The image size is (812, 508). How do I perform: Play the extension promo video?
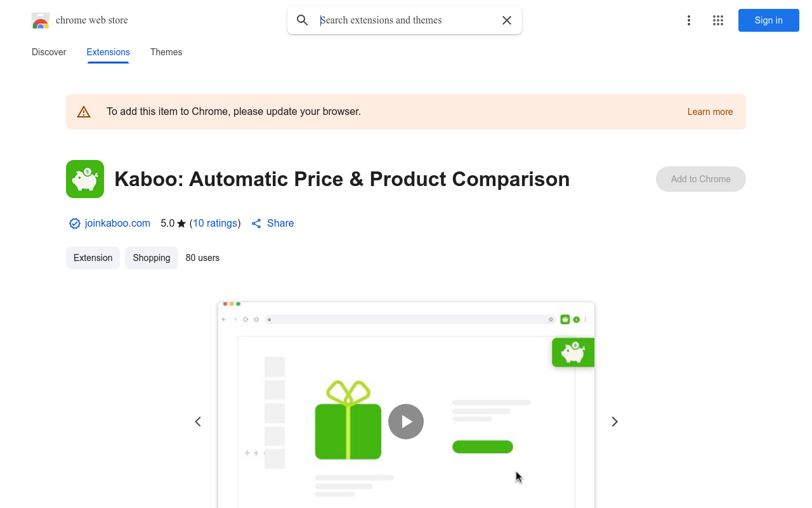point(406,421)
